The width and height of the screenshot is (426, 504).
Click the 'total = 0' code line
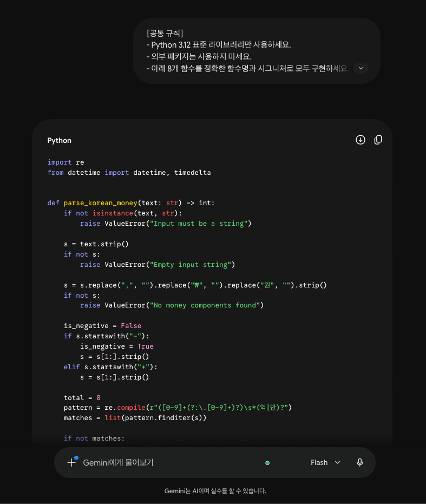(x=82, y=397)
